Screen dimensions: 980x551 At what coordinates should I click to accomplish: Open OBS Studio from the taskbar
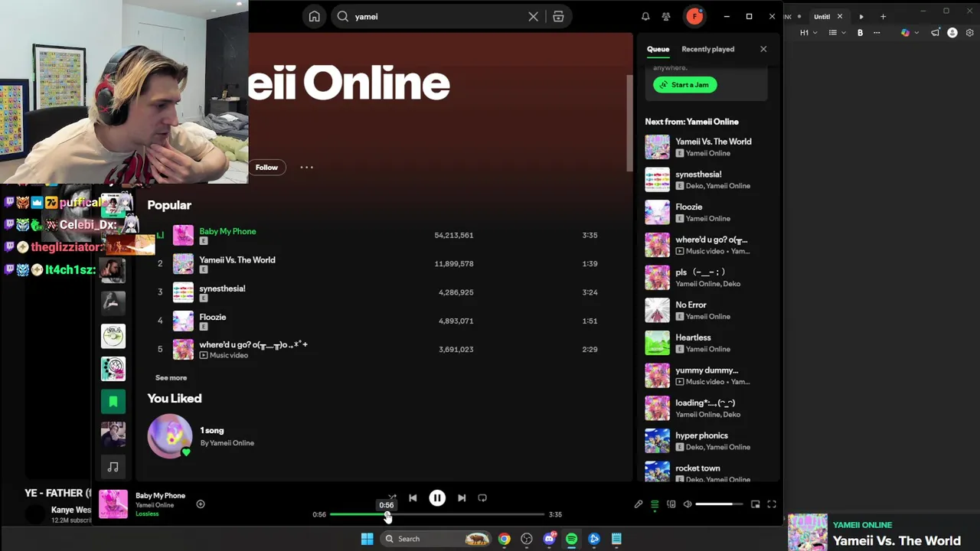point(527,539)
